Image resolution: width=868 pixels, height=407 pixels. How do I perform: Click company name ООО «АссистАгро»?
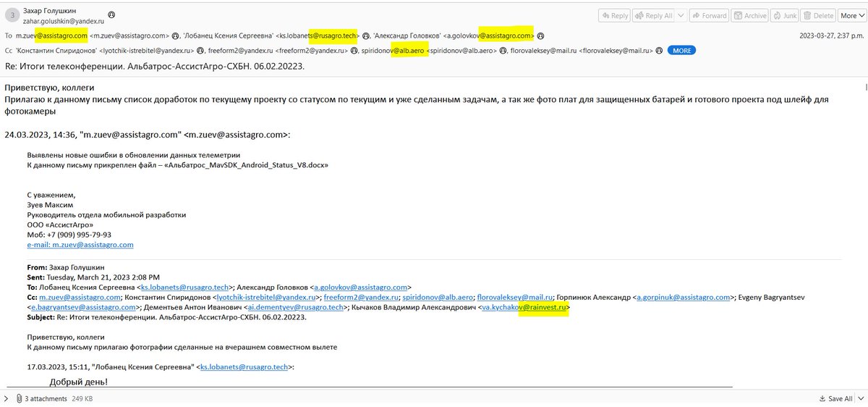(59, 225)
